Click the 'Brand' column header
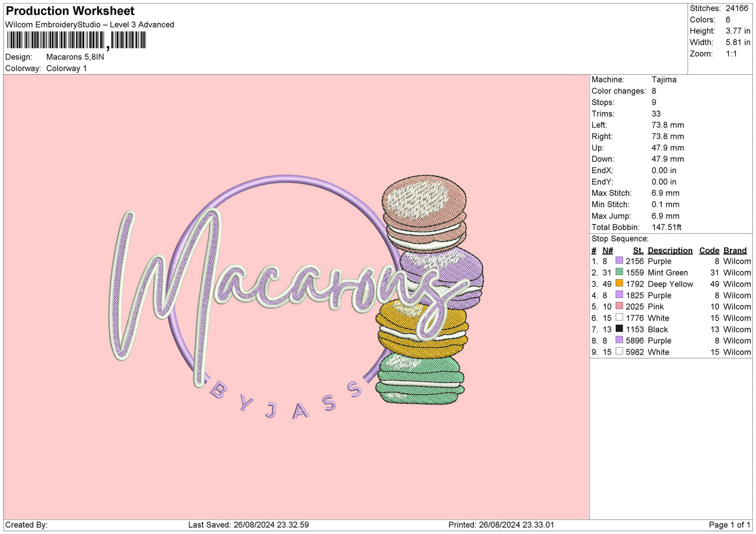Viewport: 756px width, 534px height. click(735, 251)
